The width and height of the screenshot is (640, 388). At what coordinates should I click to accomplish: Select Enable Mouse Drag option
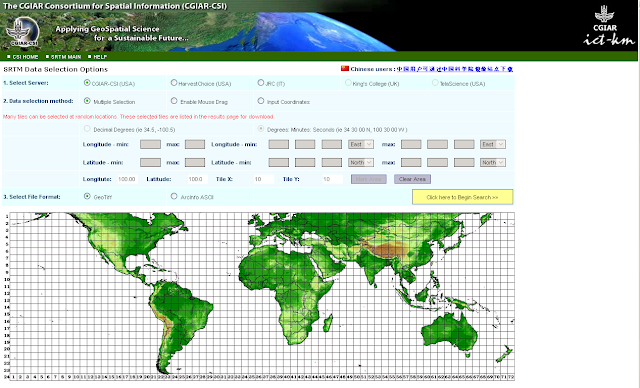click(x=174, y=101)
